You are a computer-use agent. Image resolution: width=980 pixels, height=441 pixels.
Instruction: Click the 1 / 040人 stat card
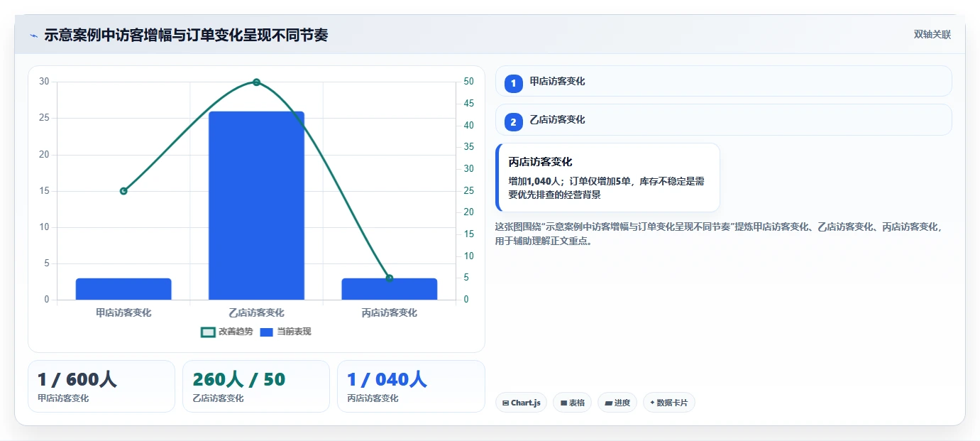coord(411,386)
